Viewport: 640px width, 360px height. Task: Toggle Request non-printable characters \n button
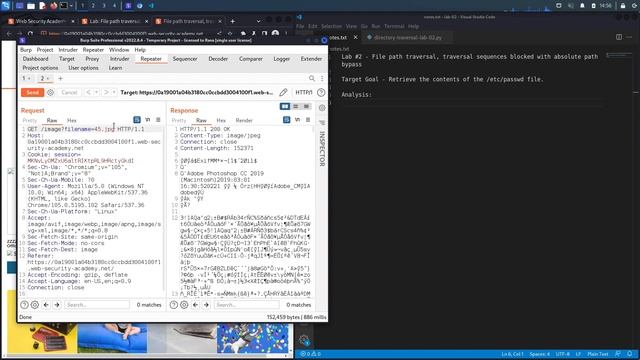coord(148,120)
